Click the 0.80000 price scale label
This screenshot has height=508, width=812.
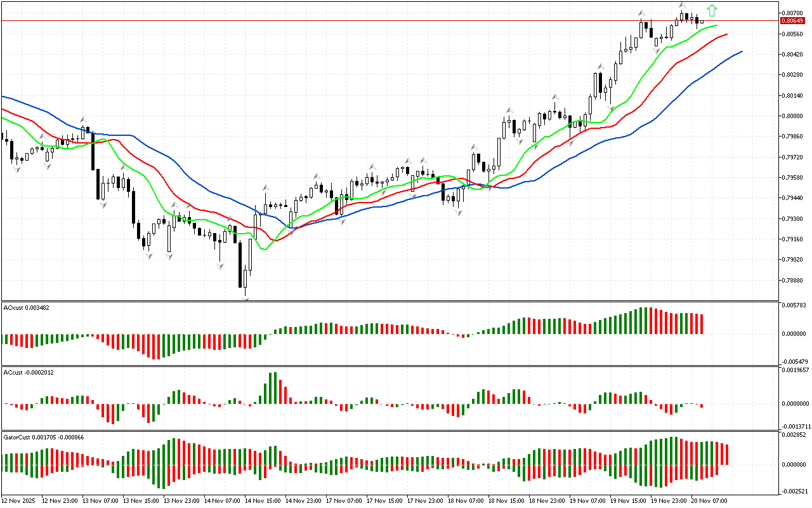click(792, 116)
